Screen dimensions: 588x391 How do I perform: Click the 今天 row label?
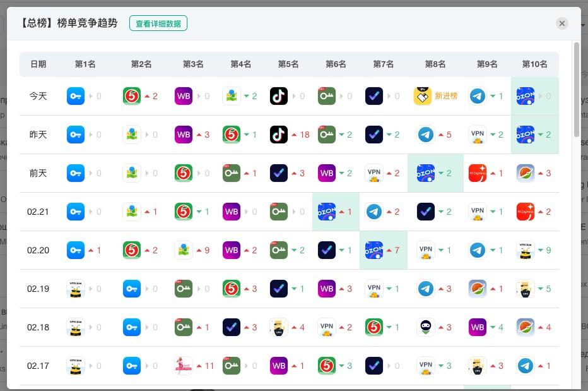pos(38,96)
